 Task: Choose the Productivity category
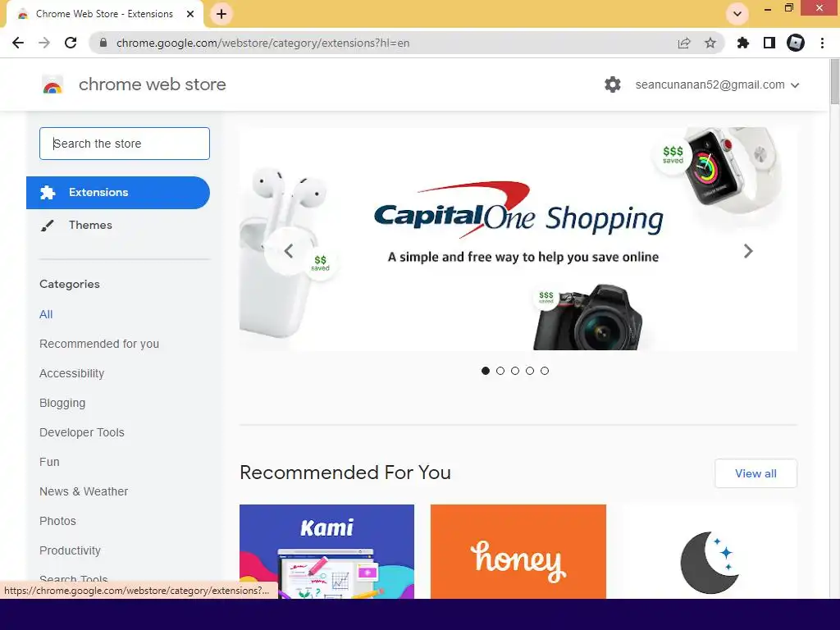(71, 550)
